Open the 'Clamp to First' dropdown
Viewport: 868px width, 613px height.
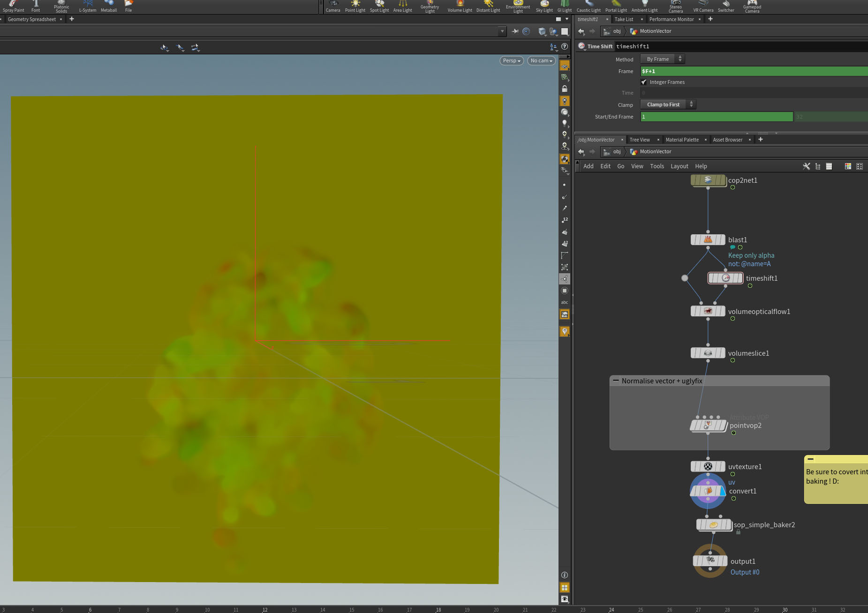point(668,104)
